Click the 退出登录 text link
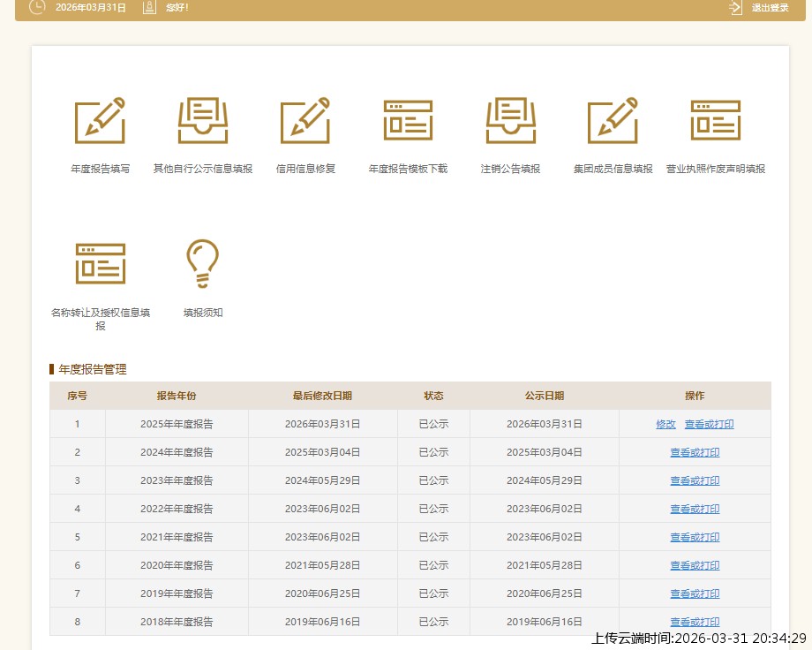This screenshot has height=650, width=812. [770, 8]
